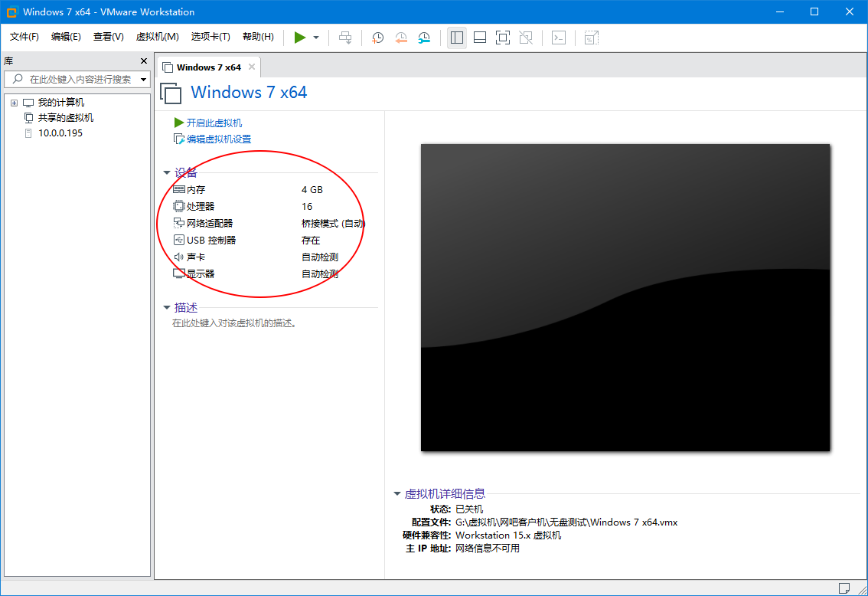
Task: Open the console view toolbar icon
Action: tap(559, 38)
